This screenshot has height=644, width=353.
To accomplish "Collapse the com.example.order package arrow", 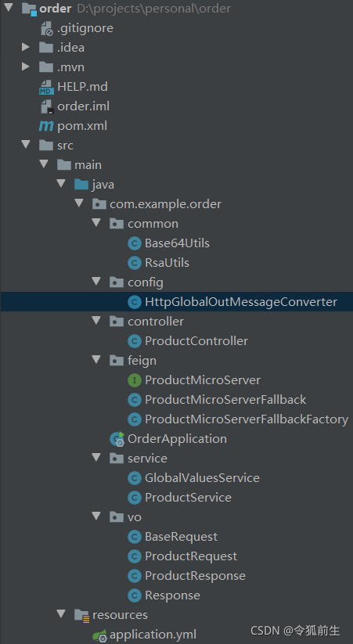I will (x=79, y=203).
